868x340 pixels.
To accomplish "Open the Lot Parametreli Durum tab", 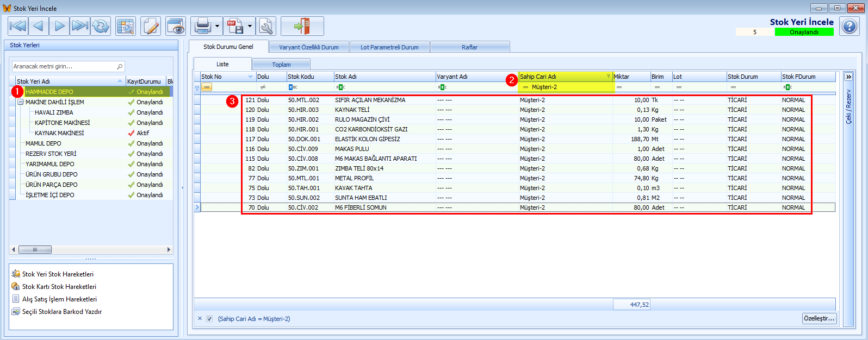I will 389,47.
